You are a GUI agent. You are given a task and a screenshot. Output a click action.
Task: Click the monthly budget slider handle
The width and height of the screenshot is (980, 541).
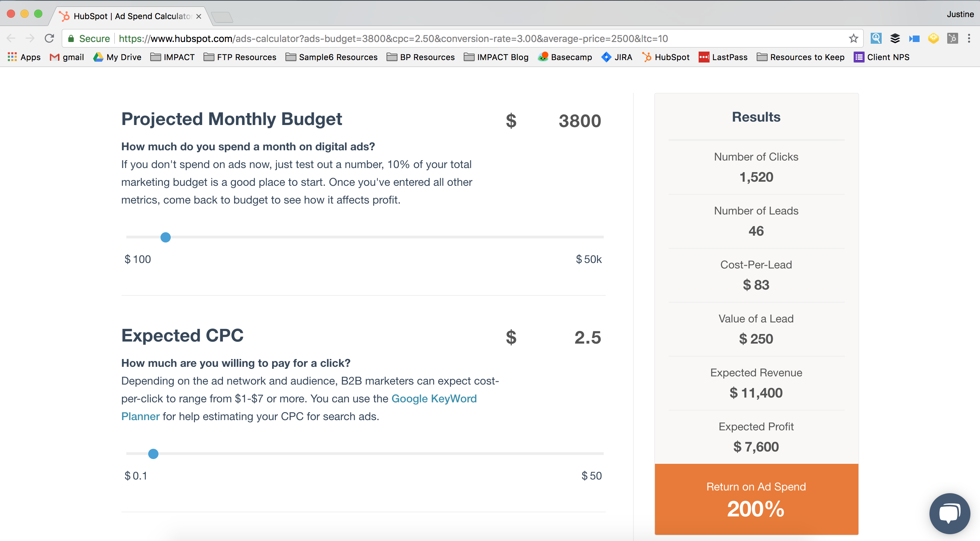tap(166, 237)
